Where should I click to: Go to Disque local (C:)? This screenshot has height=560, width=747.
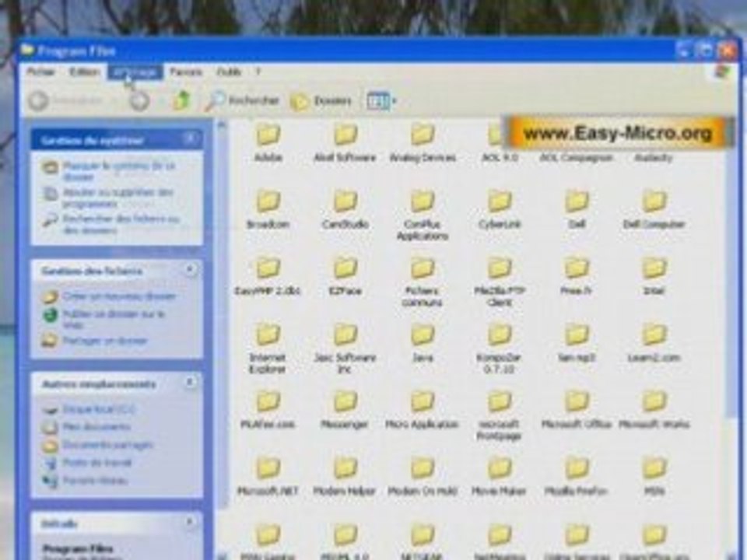[x=89, y=409]
